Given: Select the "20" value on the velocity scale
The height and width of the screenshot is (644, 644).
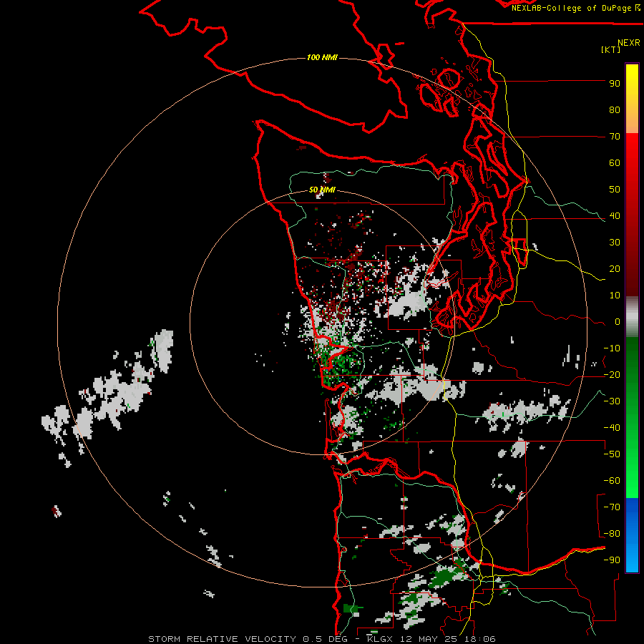Looking at the screenshot, I should tap(615, 269).
